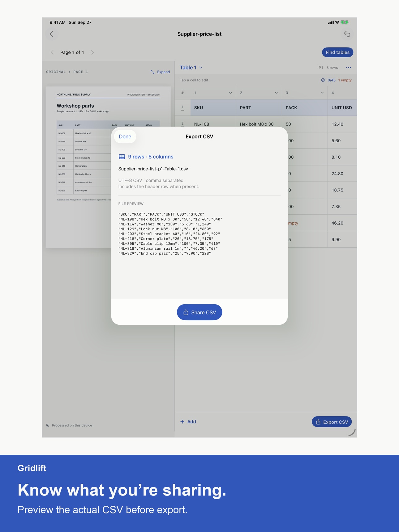The image size is (399, 532).
Task: Click the Aluminium rail 1m CSV preview line
Action: pos(168,248)
